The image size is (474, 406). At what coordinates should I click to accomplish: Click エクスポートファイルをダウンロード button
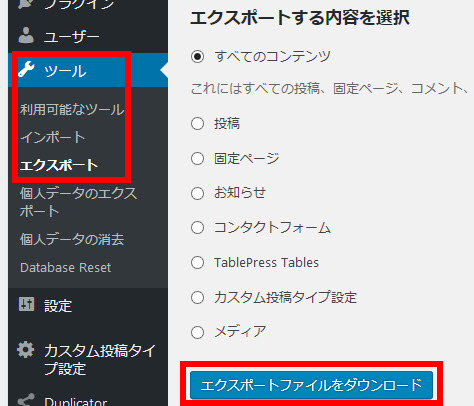pos(311,385)
